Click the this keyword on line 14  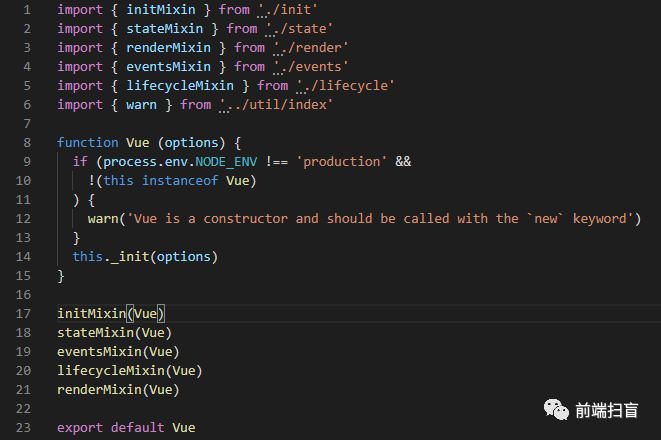[88, 256]
